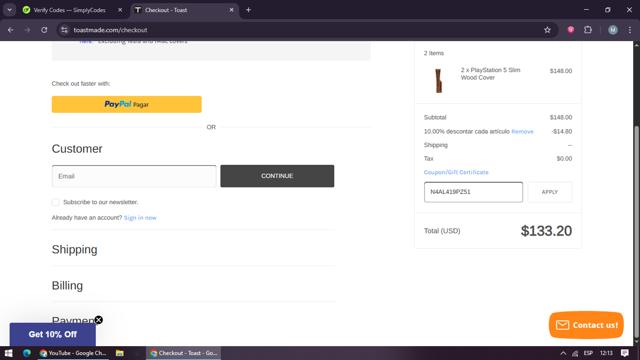The width and height of the screenshot is (640, 360).
Task: Follow the Sign in now link
Action: click(140, 218)
